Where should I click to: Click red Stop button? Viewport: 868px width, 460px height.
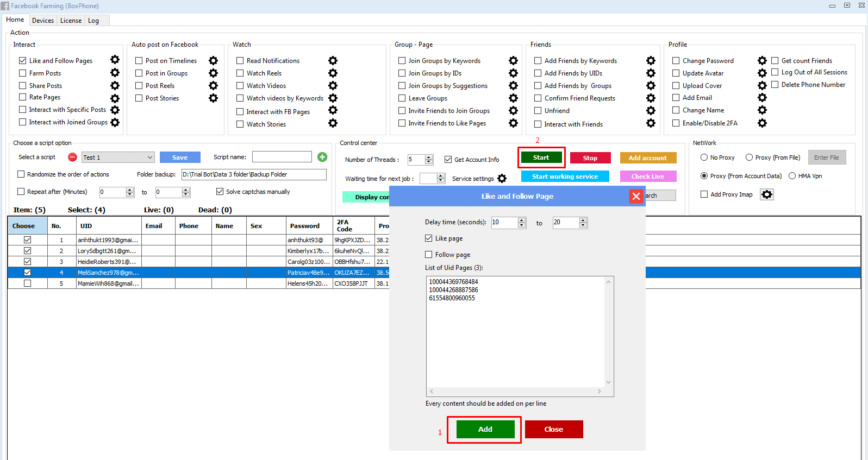pos(590,158)
